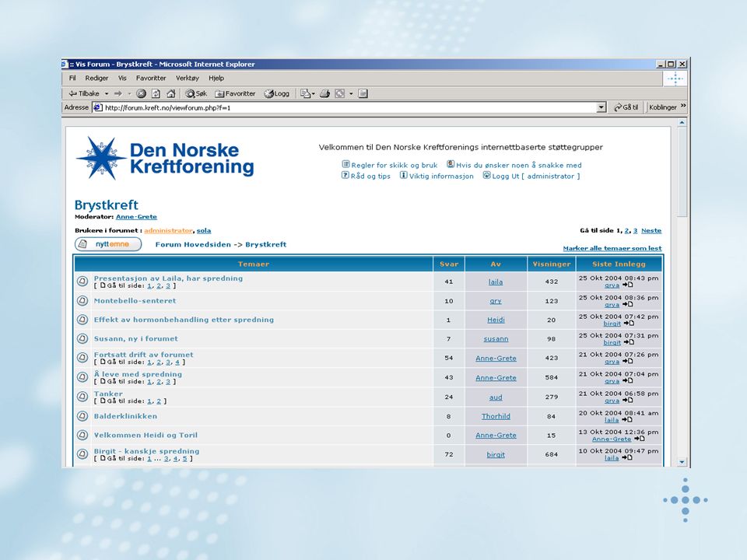Viewport: 747px width, 560px height.
Task: Click the scrollbar up arrow
Action: coord(682,122)
